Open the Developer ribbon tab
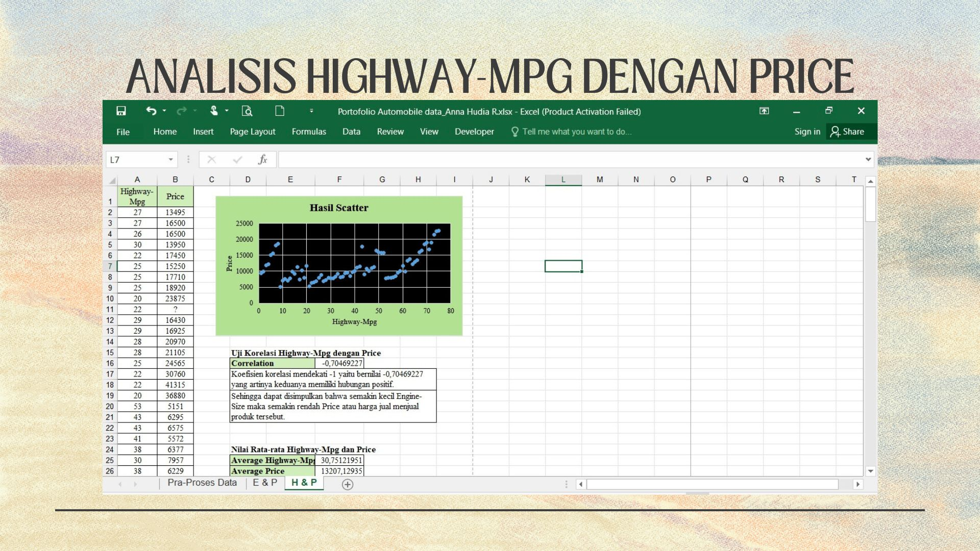The image size is (980, 551). pyautogui.click(x=474, y=132)
